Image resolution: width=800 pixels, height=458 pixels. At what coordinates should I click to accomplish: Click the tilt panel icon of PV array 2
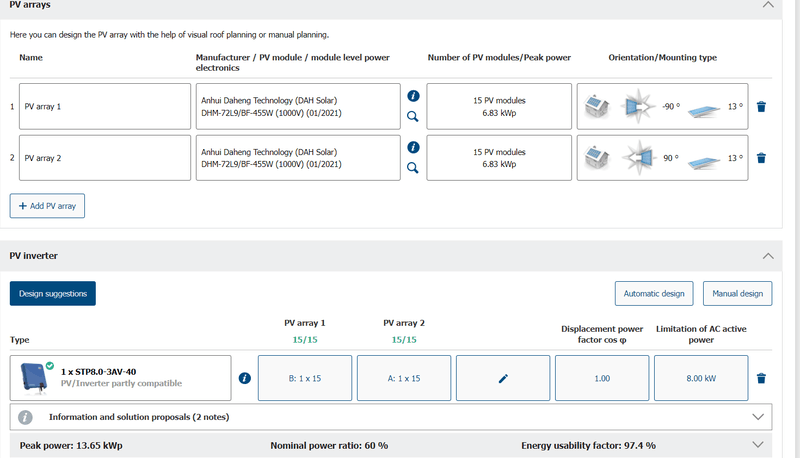coord(704,162)
